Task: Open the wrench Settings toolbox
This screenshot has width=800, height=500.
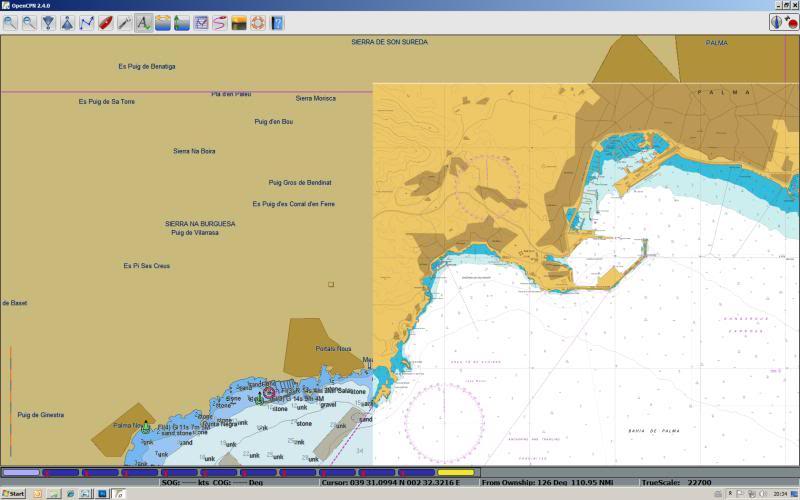Action: point(124,22)
